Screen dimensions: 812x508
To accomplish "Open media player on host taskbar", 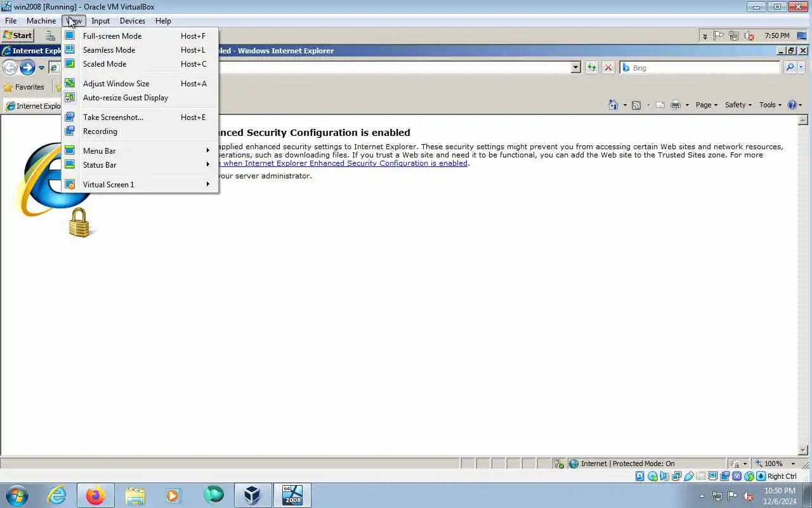I will 174,495.
